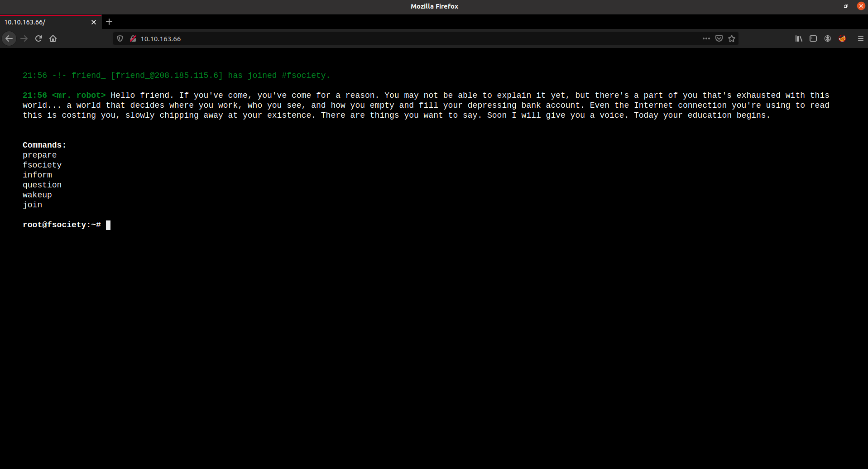Open the Firefox hamburger menu
Screen dimensions: 868x469
860,39
